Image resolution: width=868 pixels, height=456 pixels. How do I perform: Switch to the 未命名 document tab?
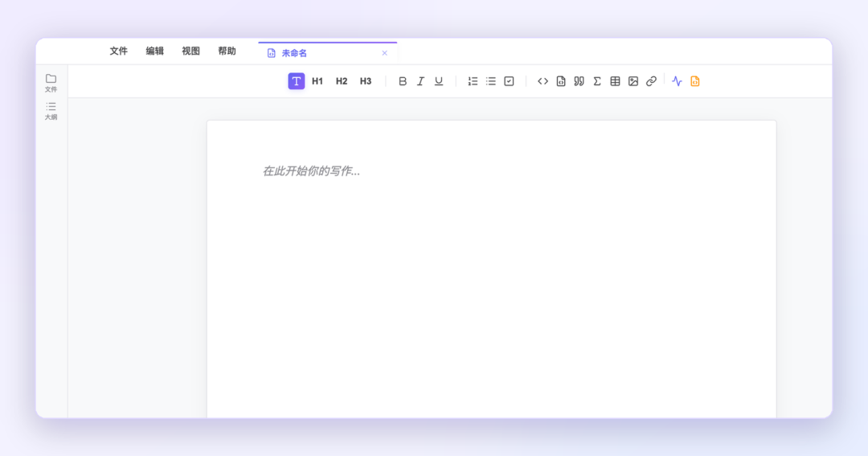[x=328, y=53]
